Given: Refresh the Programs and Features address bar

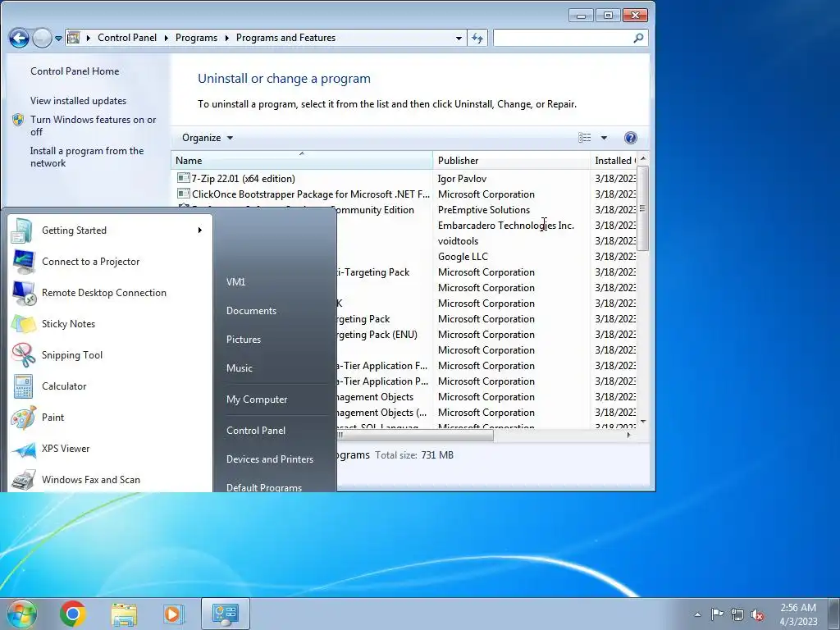Looking at the screenshot, I should coord(477,38).
